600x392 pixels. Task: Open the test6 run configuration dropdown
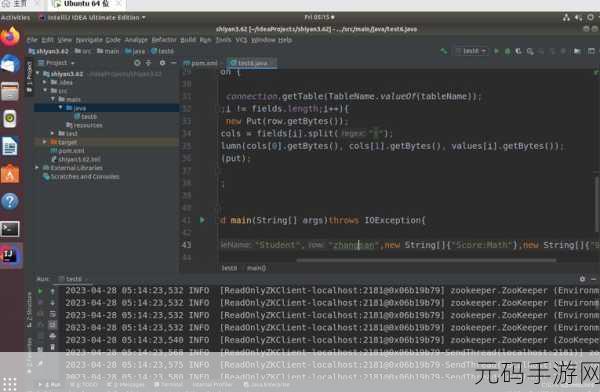coord(471,51)
